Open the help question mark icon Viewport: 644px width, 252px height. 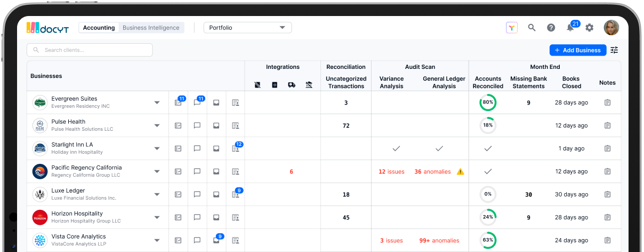(x=551, y=28)
